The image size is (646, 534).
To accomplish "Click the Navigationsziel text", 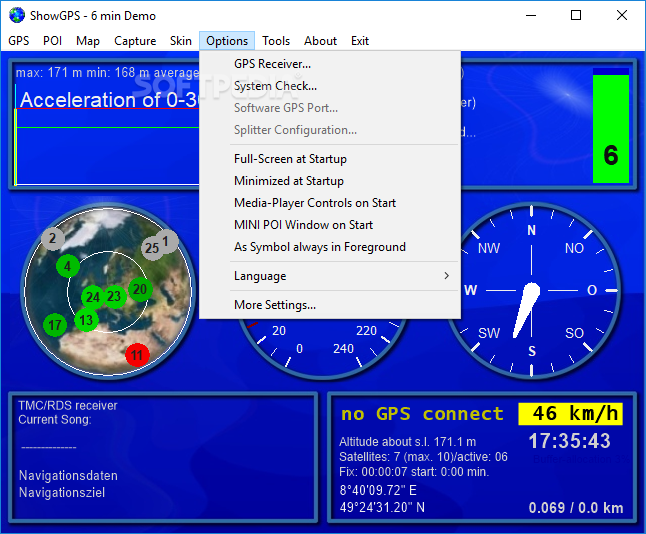I will coord(62,492).
